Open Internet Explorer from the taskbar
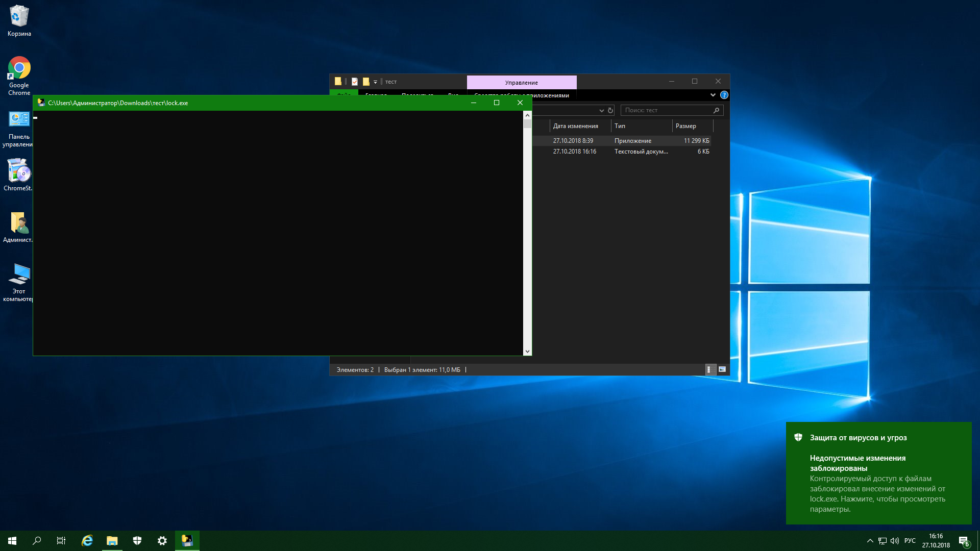 pos(87,541)
